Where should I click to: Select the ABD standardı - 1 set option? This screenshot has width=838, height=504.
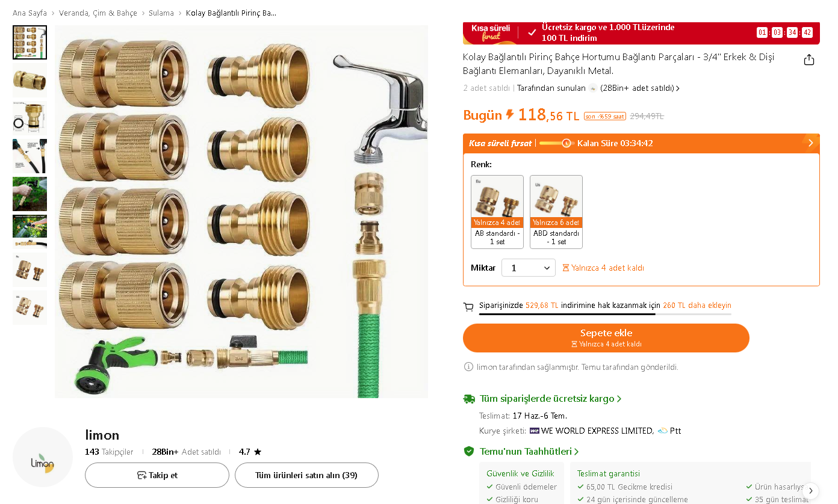point(556,212)
